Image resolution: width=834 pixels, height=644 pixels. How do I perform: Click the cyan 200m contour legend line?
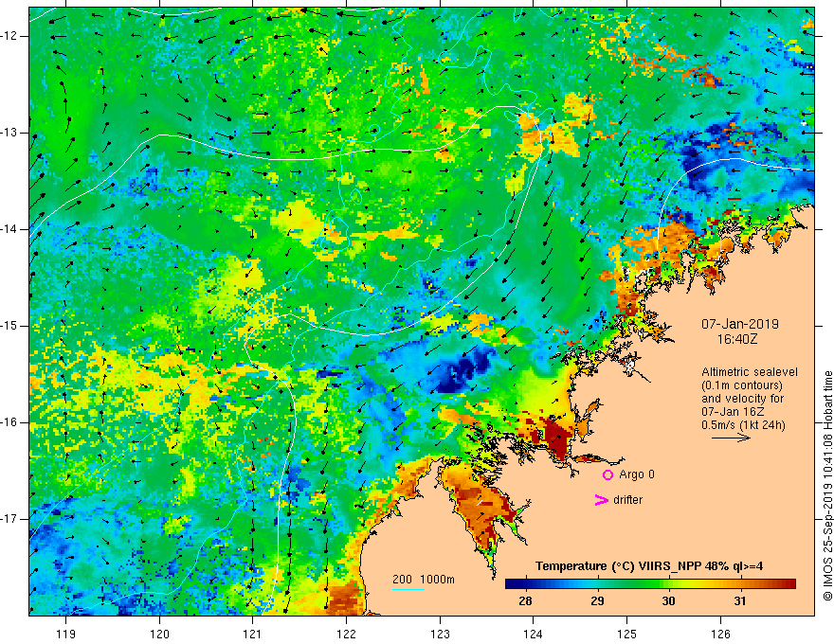[408, 589]
